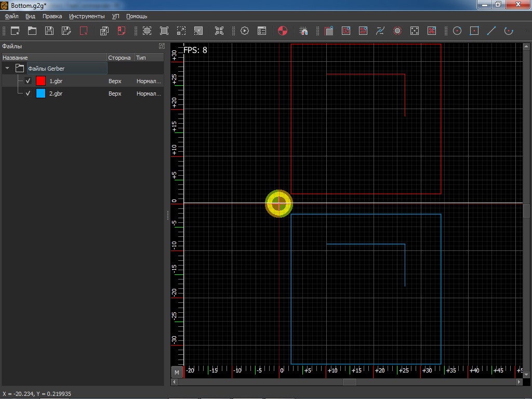532x399 pixels.
Task: Select the draw line tool
Action: pos(491,31)
